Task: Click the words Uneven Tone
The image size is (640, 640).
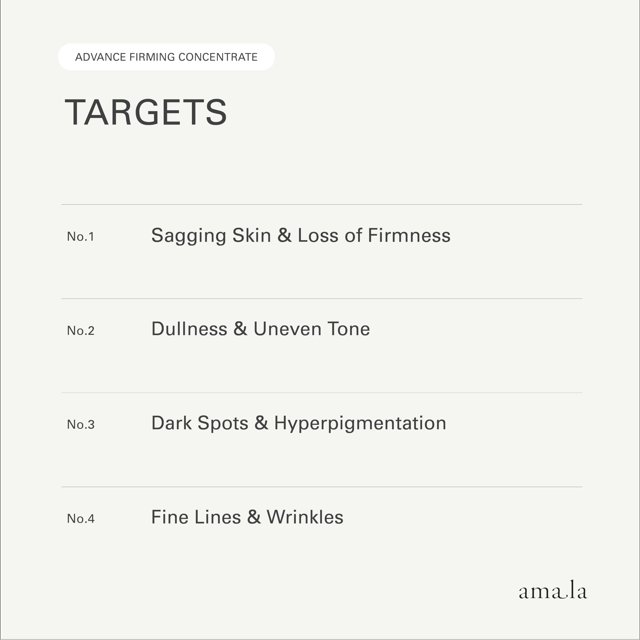Action: 312,329
